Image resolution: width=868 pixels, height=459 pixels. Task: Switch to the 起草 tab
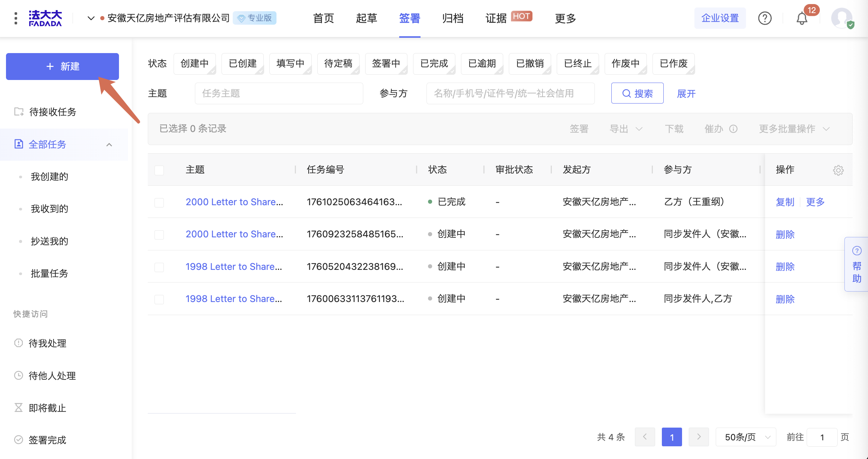pos(366,18)
